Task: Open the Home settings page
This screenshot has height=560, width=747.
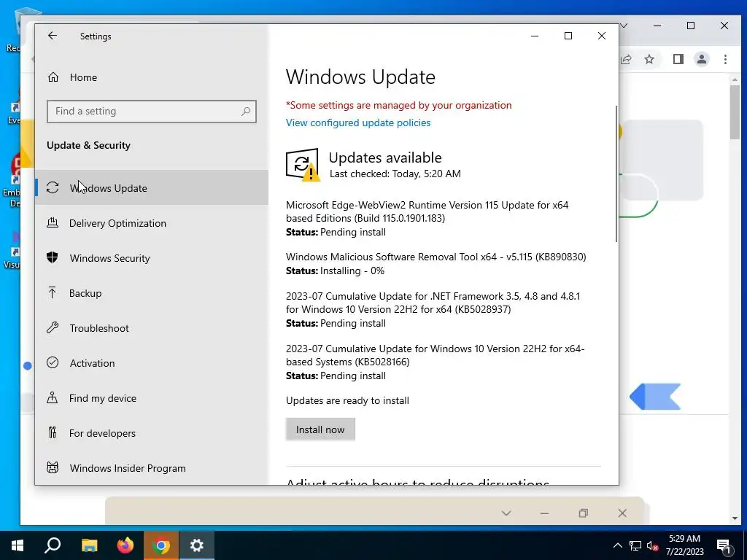Action: pyautogui.click(x=152, y=77)
